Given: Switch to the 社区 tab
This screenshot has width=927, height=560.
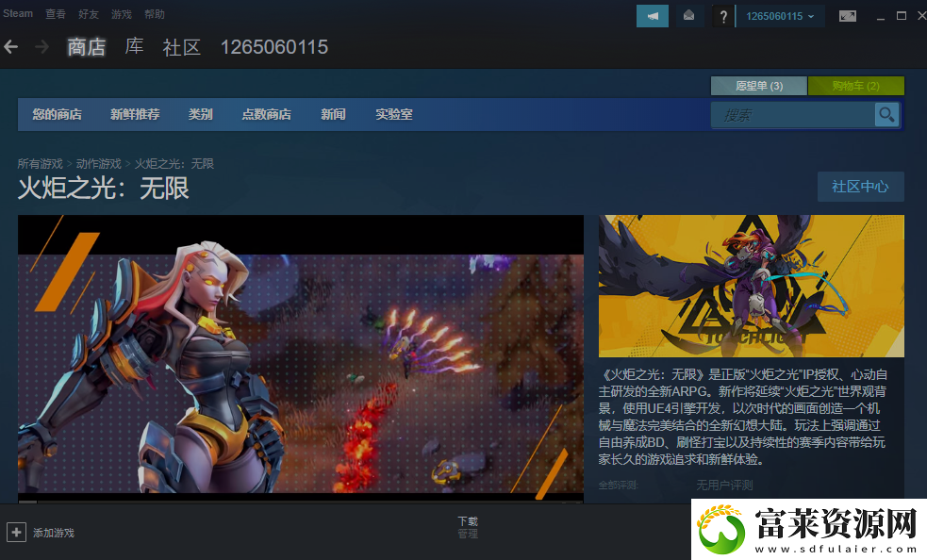Looking at the screenshot, I should click(181, 47).
